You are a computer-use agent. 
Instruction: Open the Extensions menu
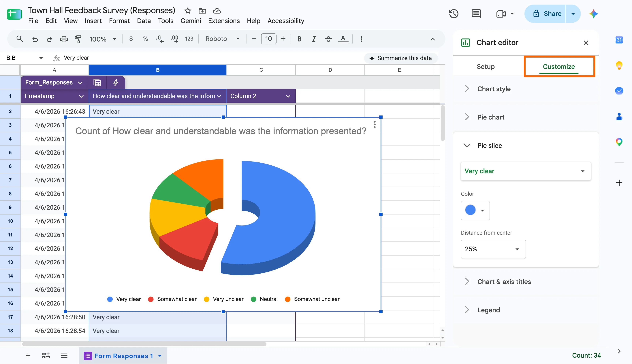(x=224, y=21)
